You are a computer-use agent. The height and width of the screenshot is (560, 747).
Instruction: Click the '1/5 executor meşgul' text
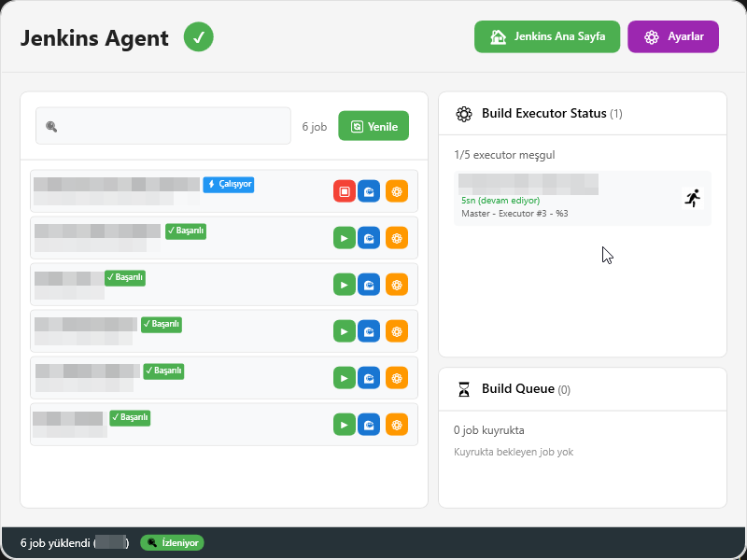point(504,155)
